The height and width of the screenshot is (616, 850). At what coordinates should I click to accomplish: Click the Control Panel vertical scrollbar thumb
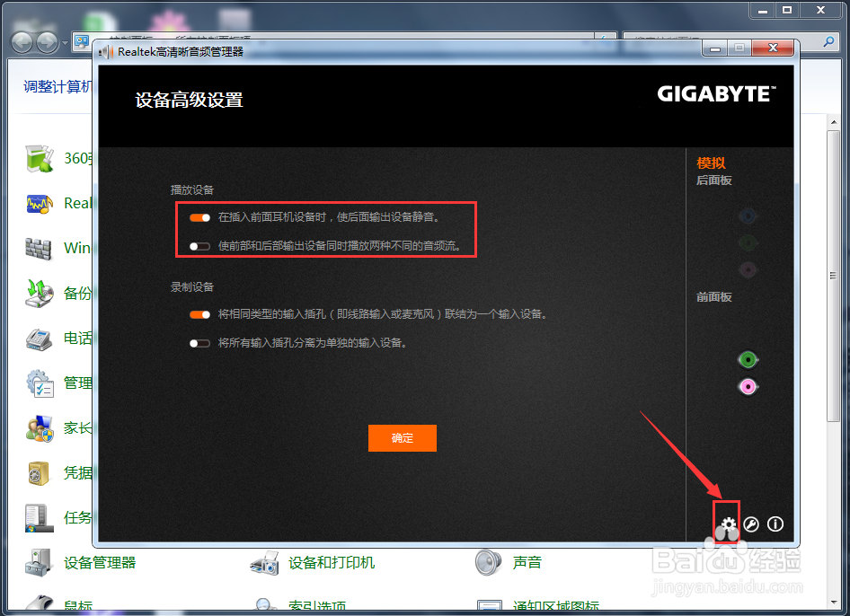click(834, 275)
